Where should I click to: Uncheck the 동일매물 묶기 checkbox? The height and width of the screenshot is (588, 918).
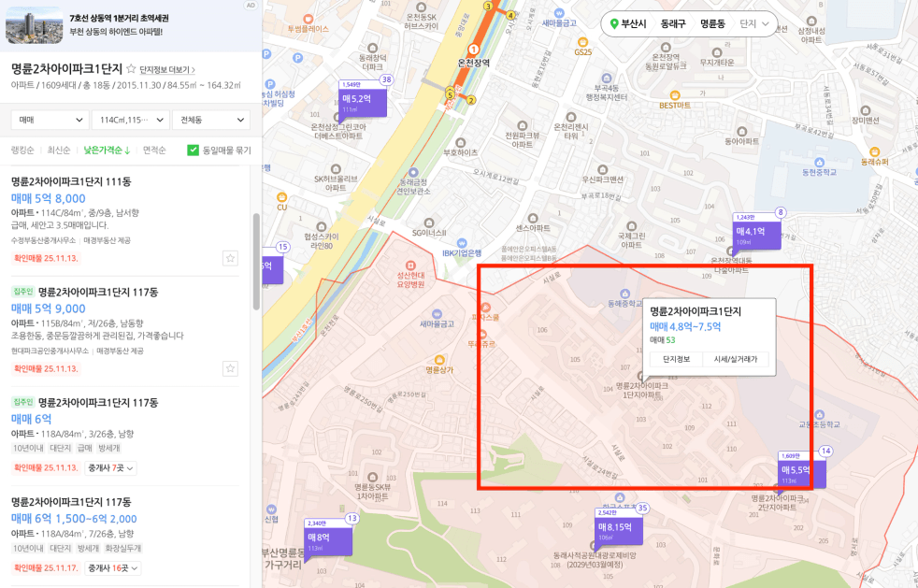pyautogui.click(x=194, y=150)
